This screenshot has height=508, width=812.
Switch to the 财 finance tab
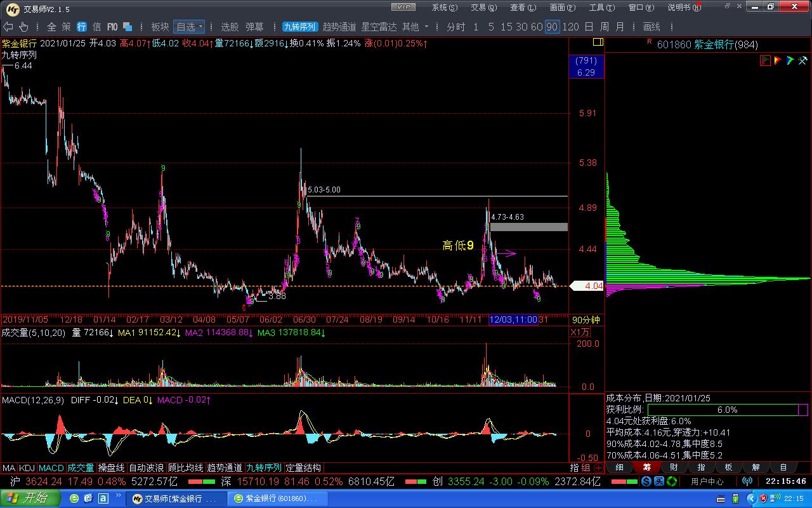[674, 467]
